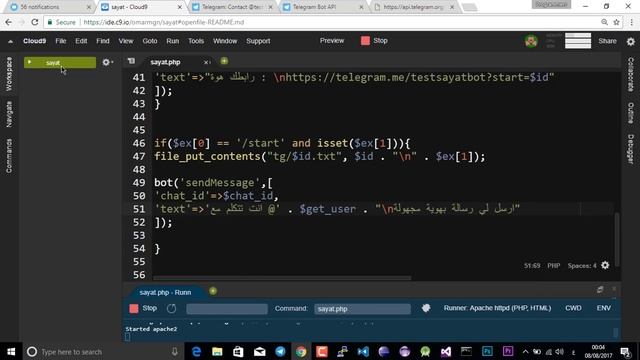Screen dimensions: 640x360
Task: Open Premiere Pro from taskbar
Action: coord(508,351)
